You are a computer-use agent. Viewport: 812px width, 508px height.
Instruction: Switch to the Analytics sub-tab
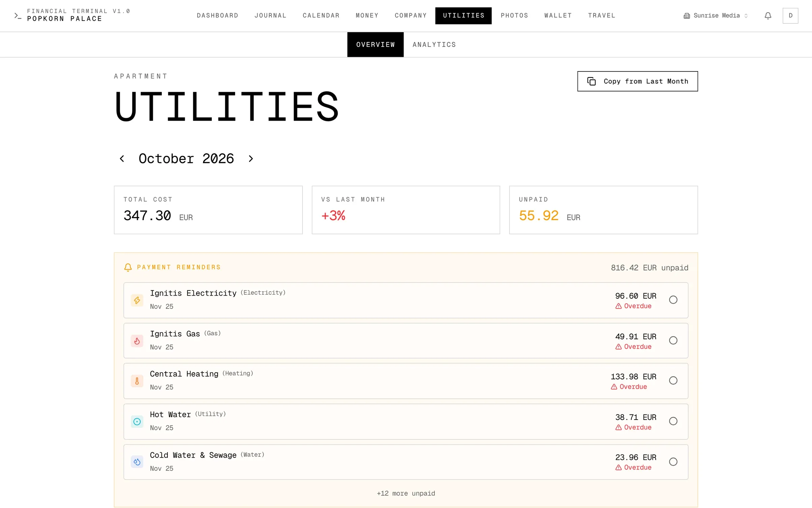tap(434, 45)
